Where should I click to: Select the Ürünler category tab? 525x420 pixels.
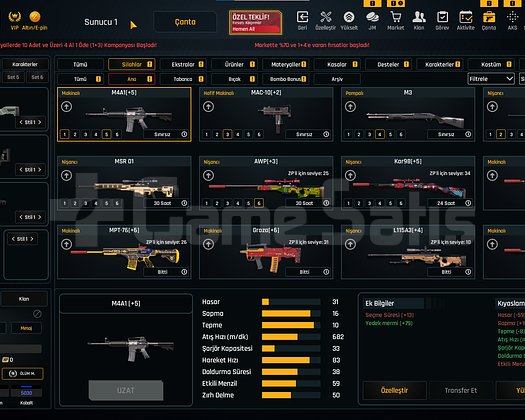(x=234, y=64)
